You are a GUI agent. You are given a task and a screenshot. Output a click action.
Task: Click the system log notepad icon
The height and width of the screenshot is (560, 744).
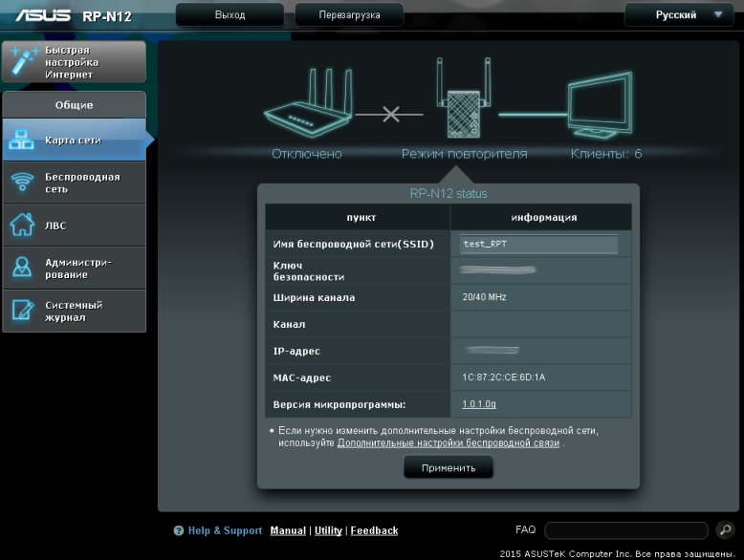point(22,311)
